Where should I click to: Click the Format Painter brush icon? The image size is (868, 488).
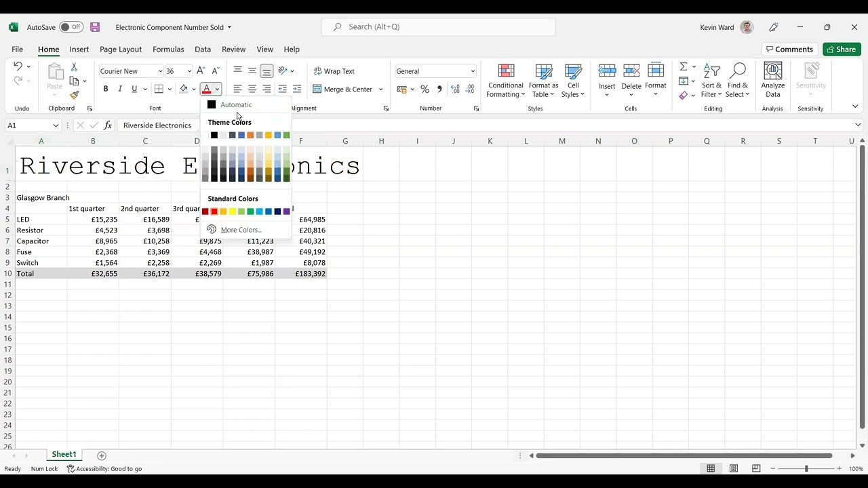click(74, 95)
